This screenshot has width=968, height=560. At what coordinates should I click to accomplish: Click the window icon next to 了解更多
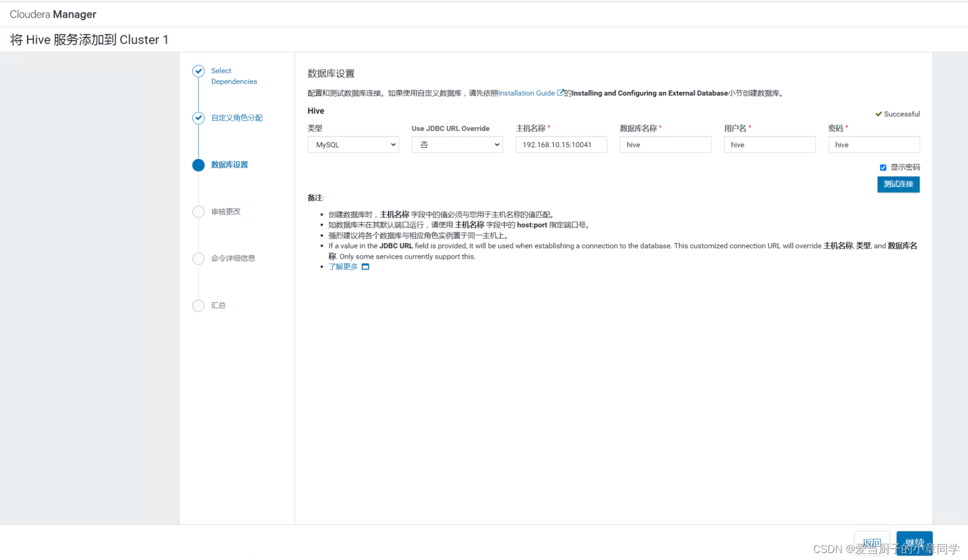tap(365, 267)
